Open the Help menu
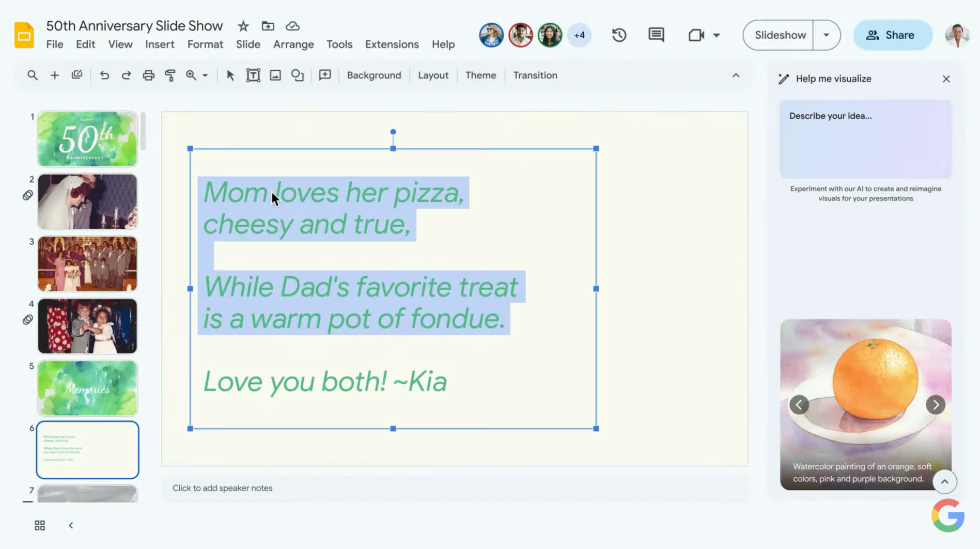 click(443, 44)
